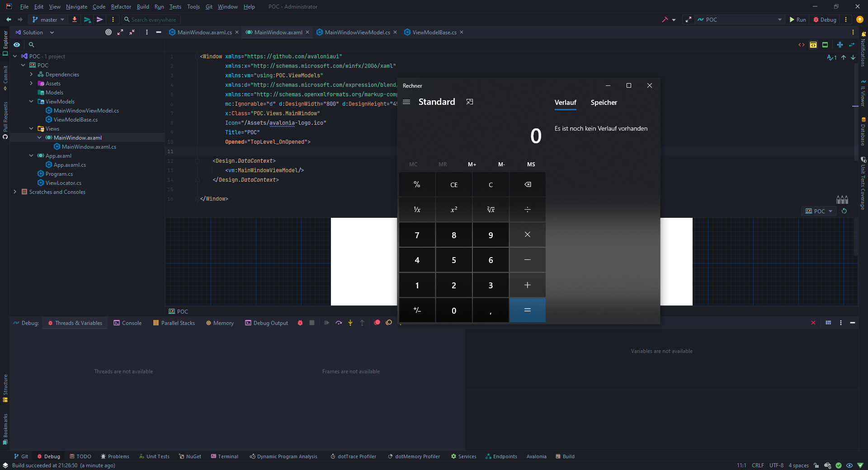Expand the Dependencies node
Viewport: 868px width, 470px height.
pos(31,75)
